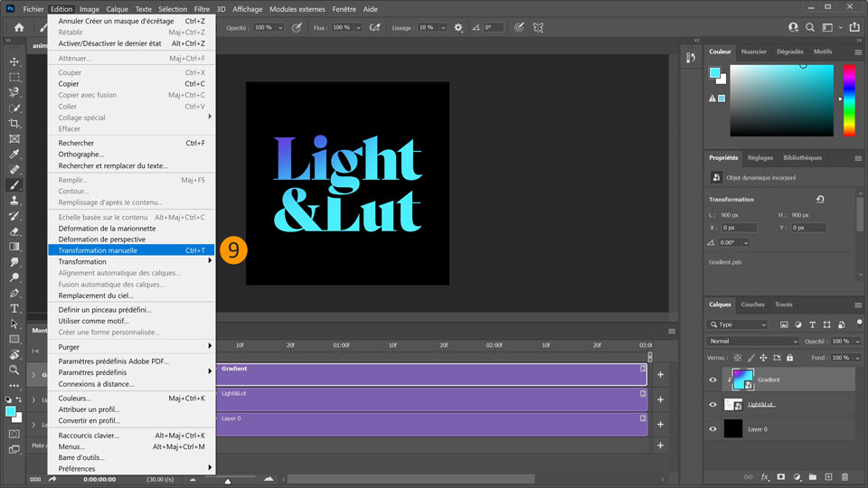The width and height of the screenshot is (868, 488).
Task: Hide Layer 0 using its eye icon
Action: click(712, 428)
